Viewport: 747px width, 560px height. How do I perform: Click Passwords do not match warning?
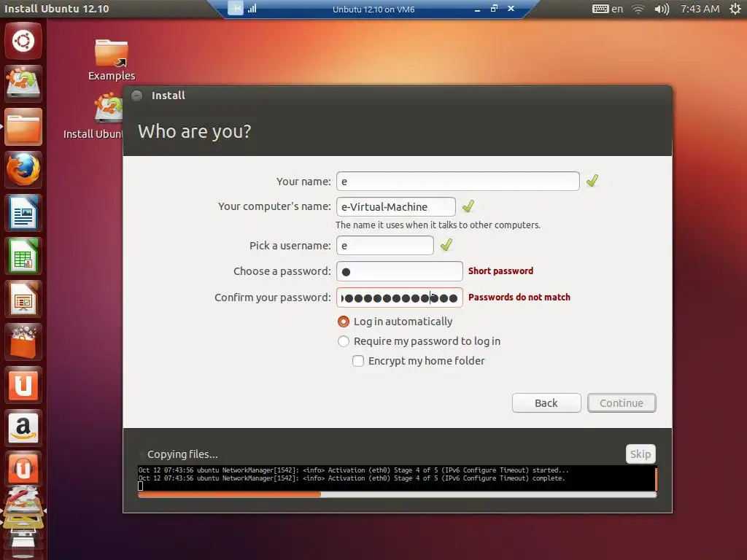(x=519, y=297)
